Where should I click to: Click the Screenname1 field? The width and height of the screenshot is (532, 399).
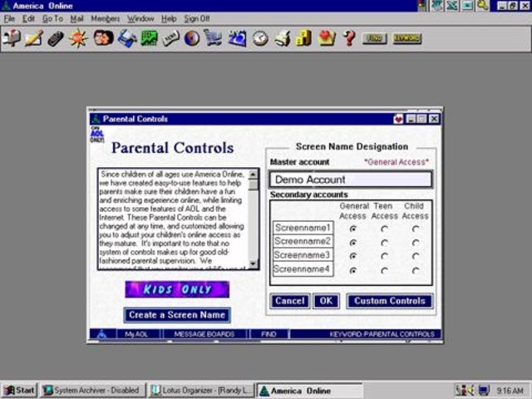coord(303,228)
